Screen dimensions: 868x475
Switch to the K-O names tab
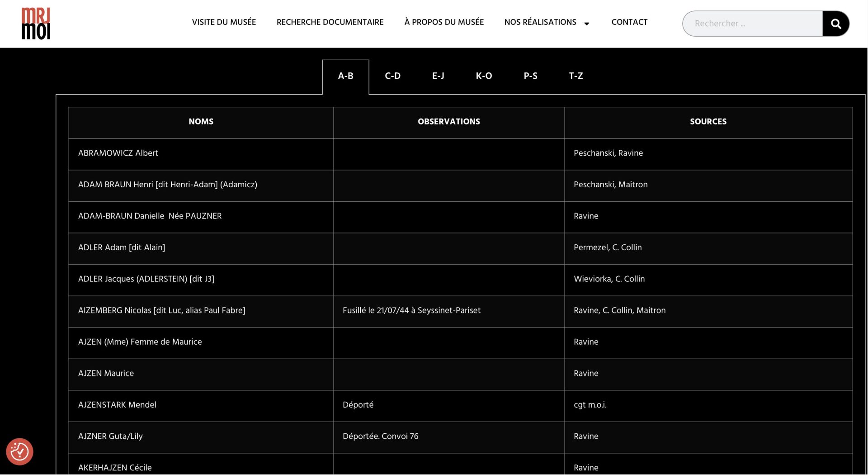(484, 76)
